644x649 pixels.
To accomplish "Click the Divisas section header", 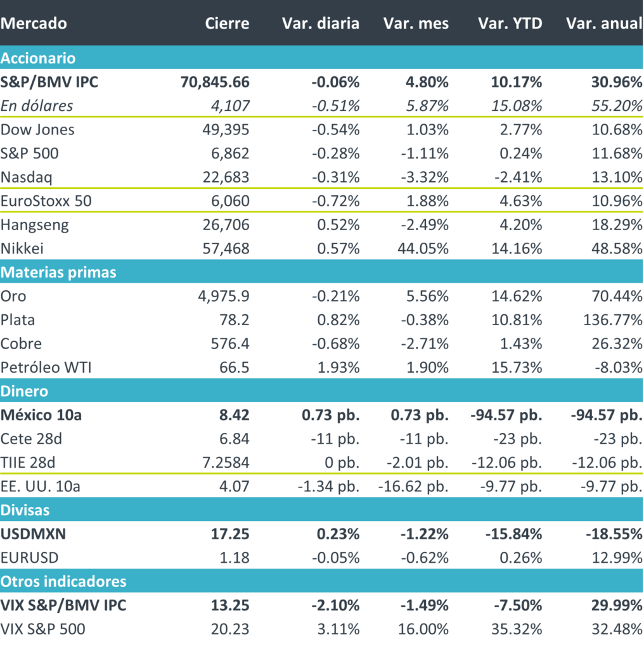I will tap(25, 510).
